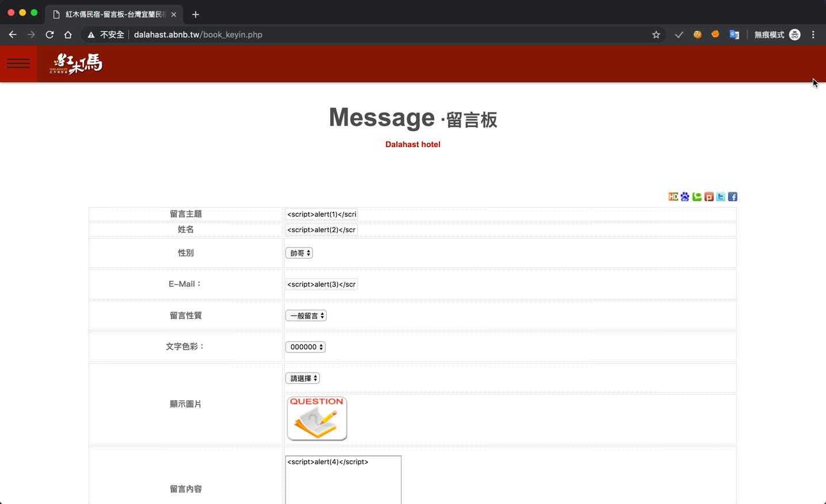Bookmark this page with the star icon
Viewport: 826px width, 504px height.
tap(656, 34)
